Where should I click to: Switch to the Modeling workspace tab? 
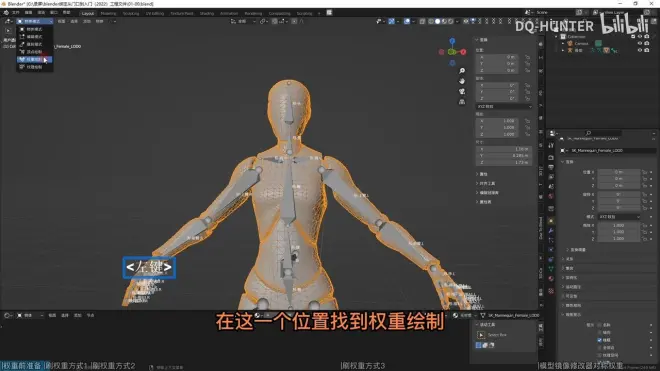(x=108, y=13)
